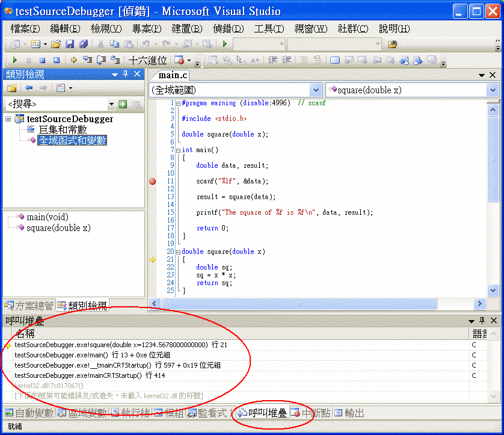Open the 編輯(E) menu
Viewport: 504px width, 435px height.
point(65,29)
